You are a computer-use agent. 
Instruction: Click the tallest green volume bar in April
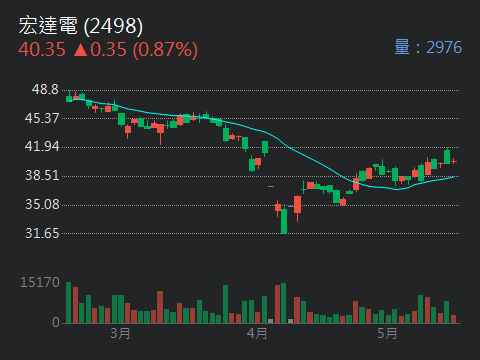tap(284, 303)
